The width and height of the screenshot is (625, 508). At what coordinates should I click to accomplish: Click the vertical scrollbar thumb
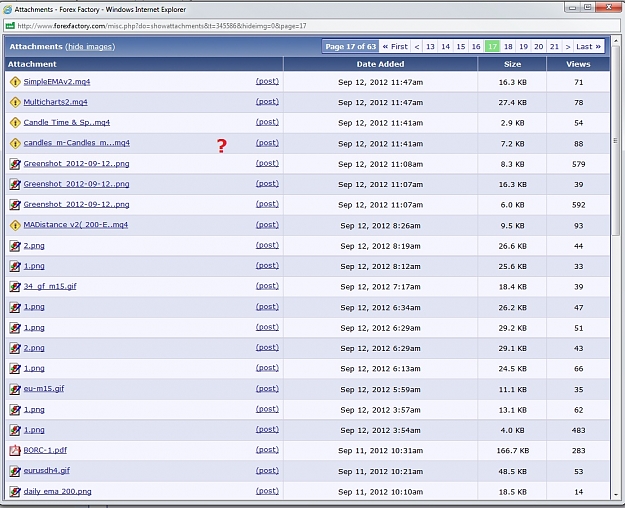(x=615, y=140)
